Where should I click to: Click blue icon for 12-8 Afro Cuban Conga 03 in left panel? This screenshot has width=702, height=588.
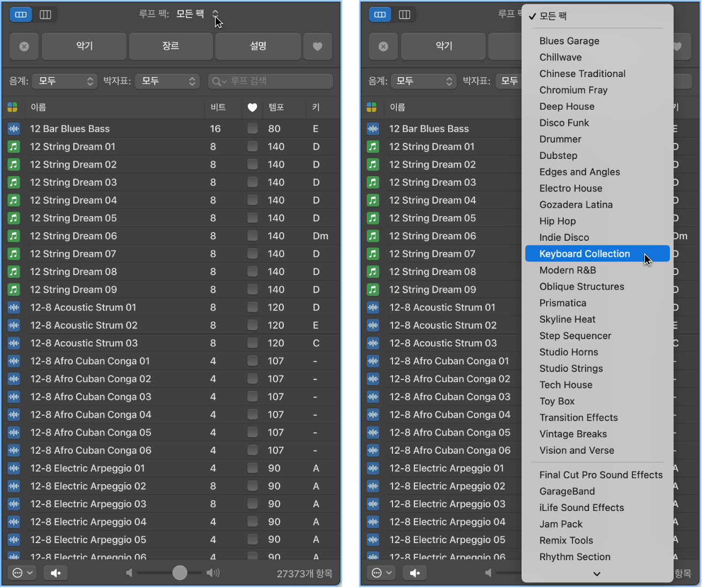point(13,396)
